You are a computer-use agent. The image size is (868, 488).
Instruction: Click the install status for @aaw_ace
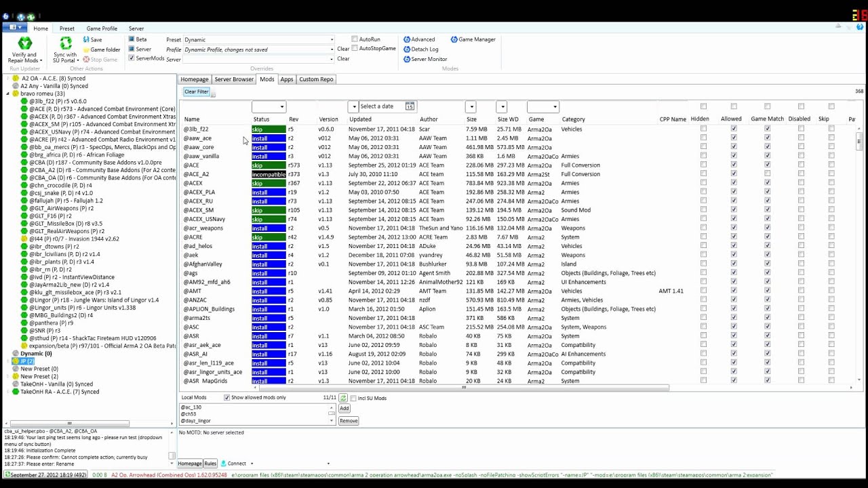click(x=269, y=138)
